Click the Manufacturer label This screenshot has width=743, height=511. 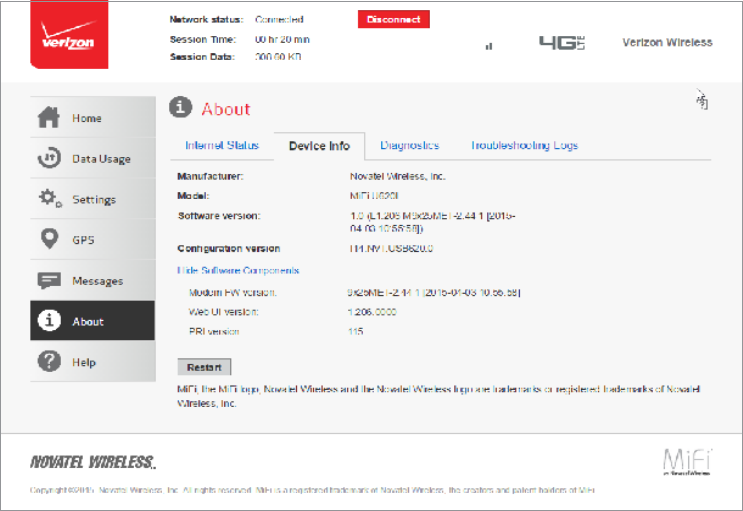(210, 176)
